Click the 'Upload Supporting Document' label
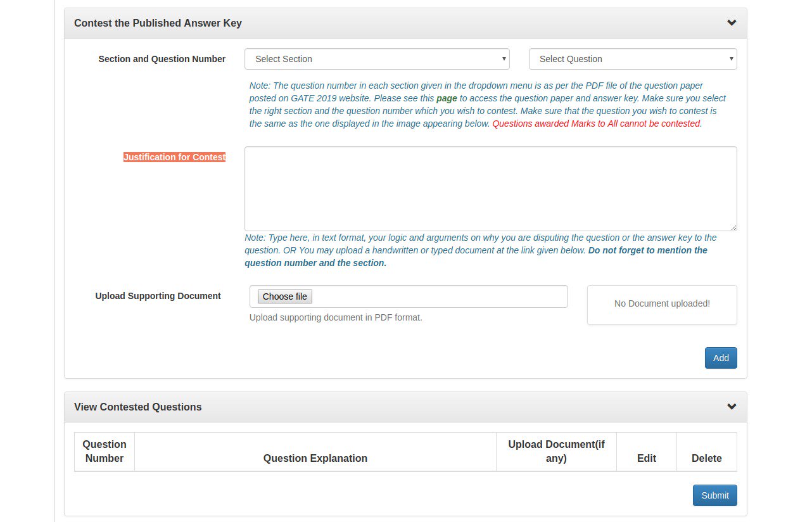Image resolution: width=812 pixels, height=522 pixels. pyautogui.click(x=158, y=296)
